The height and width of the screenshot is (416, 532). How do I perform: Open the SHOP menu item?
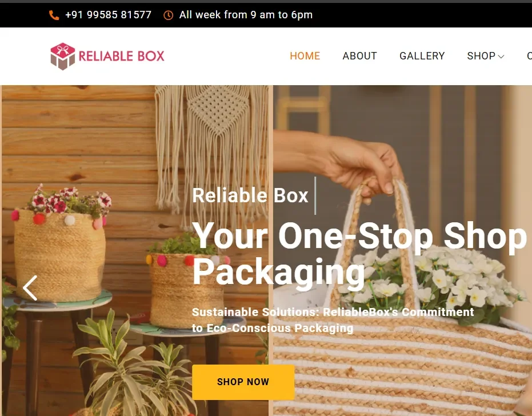[481, 55]
